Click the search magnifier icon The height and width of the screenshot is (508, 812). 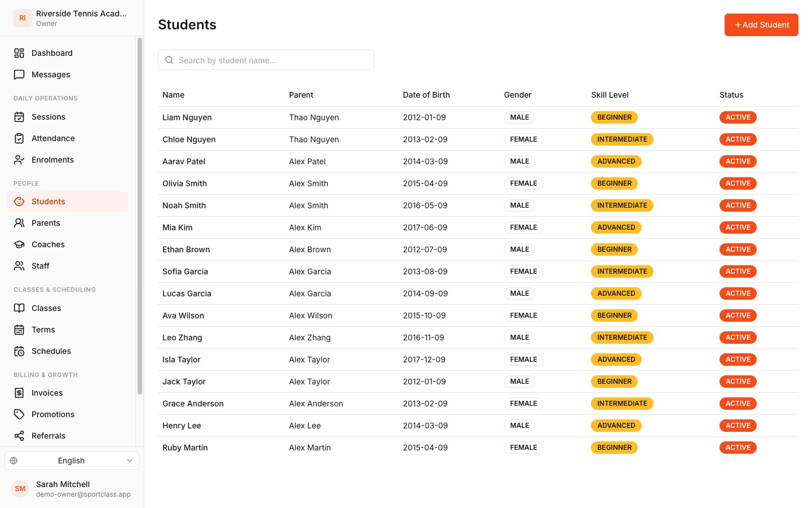(169, 60)
